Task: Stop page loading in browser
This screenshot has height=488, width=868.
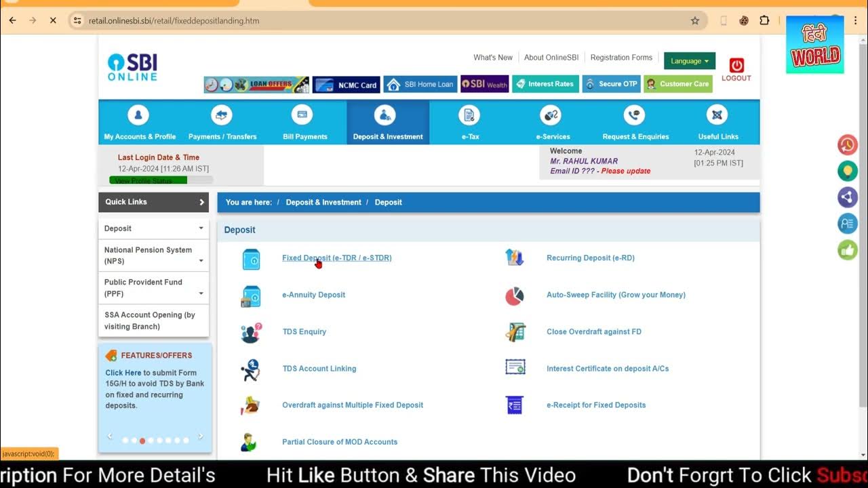Action: pos(53,20)
